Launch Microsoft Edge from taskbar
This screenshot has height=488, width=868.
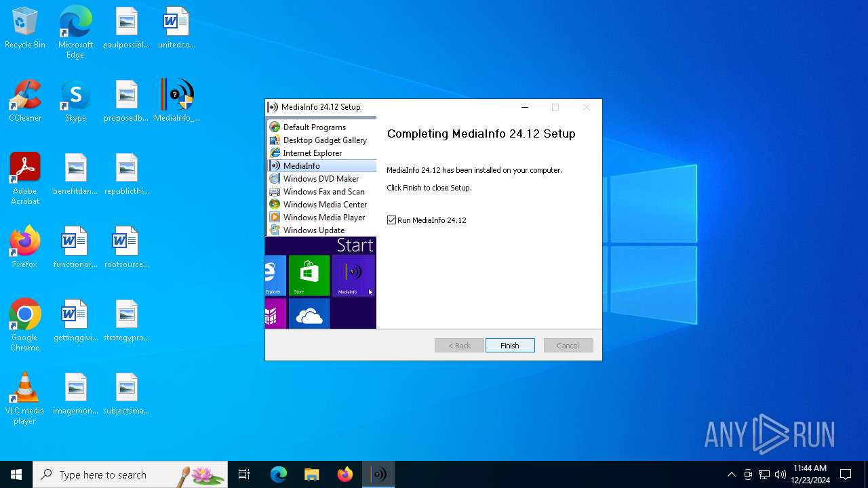pyautogui.click(x=279, y=474)
